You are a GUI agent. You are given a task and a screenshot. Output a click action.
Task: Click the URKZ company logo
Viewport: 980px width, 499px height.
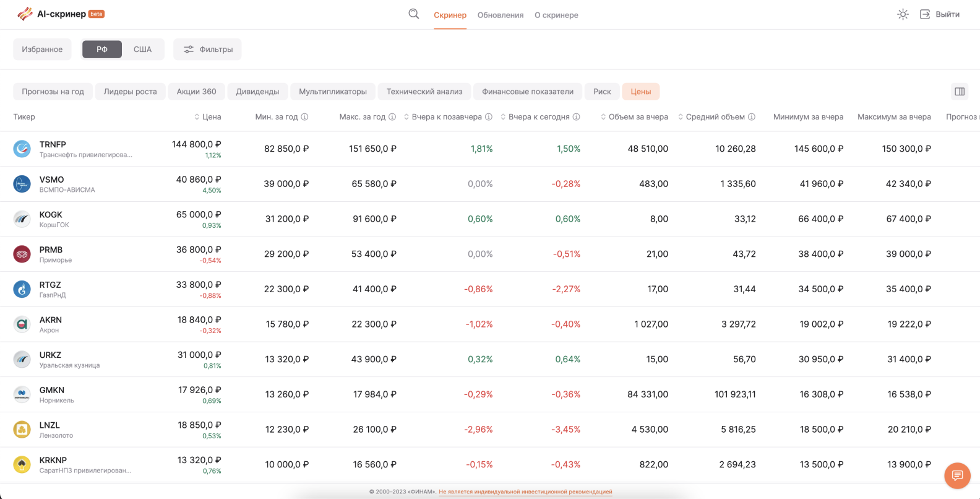(22, 359)
